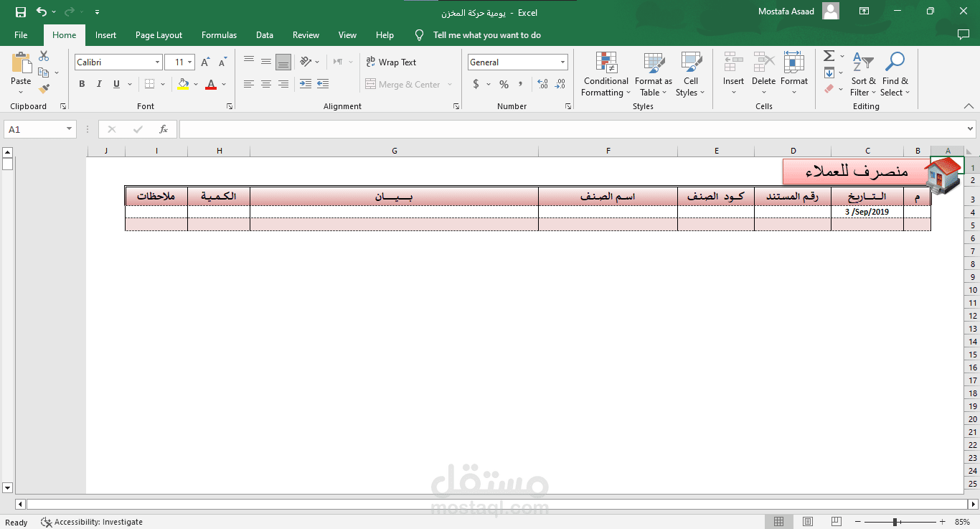Toggle Italic formatting
Image resolution: width=980 pixels, height=529 pixels.
pyautogui.click(x=99, y=84)
